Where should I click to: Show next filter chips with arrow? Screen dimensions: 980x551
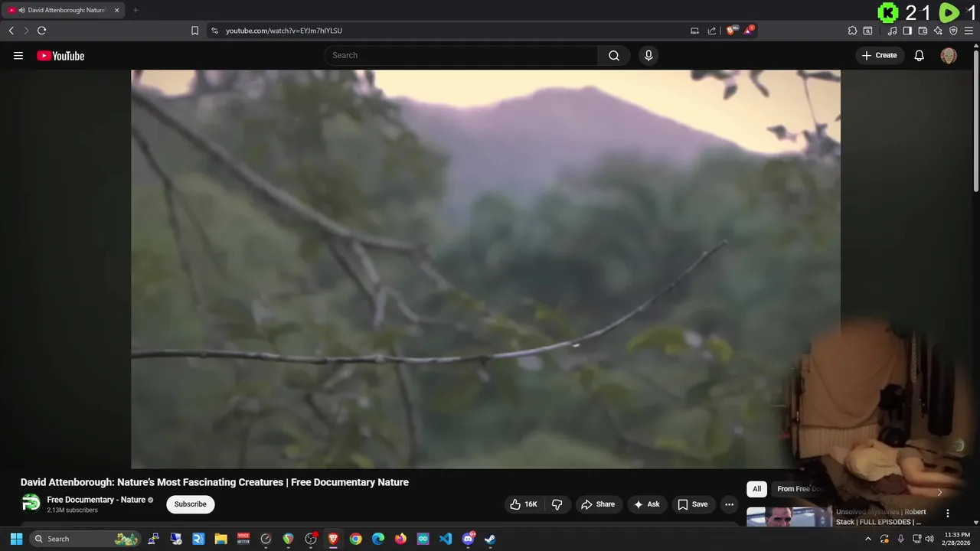(x=939, y=492)
